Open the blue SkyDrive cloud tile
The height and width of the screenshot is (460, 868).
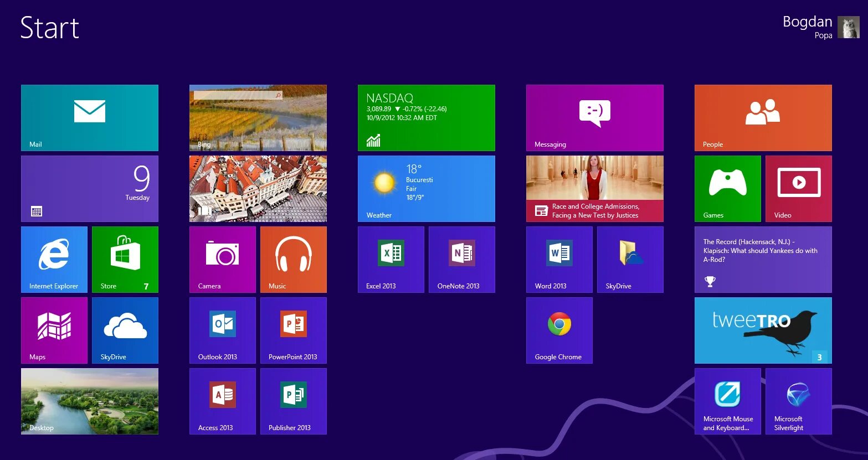click(125, 330)
